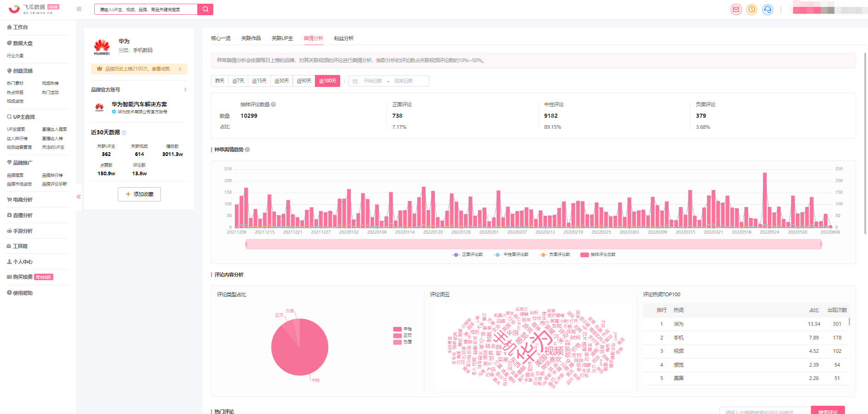868x414 pixels.
Task: Toggle 正面评论数 legend series
Action: [467, 254]
